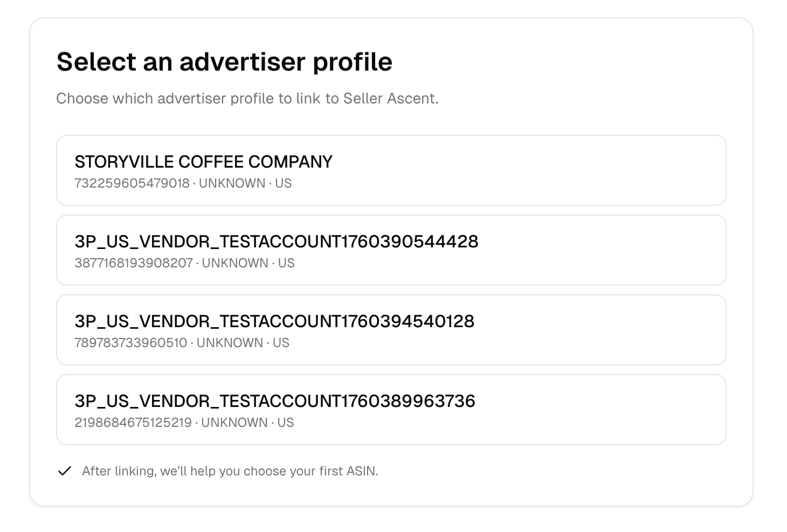
Task: Click the 3P_US_VENDOR_TESTACCOUNT1760389963736 title text
Action: click(x=275, y=401)
